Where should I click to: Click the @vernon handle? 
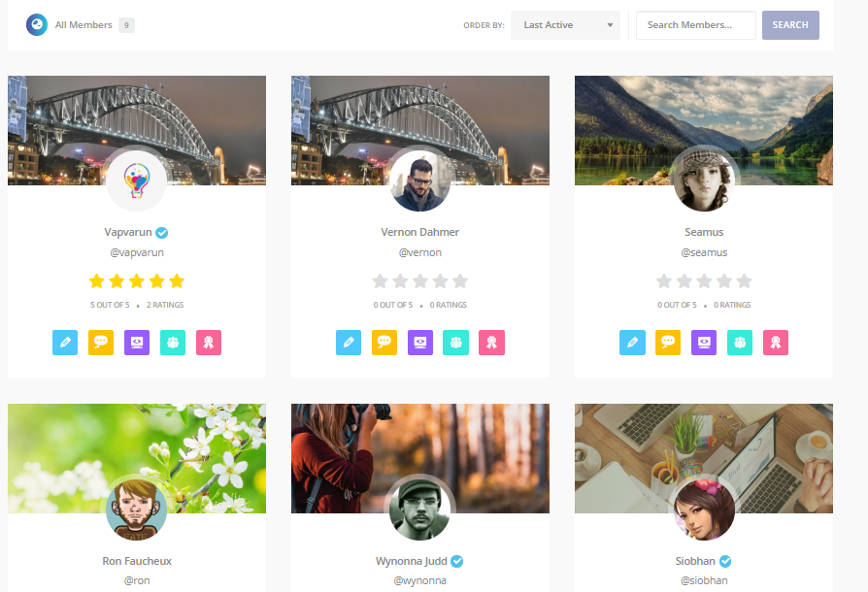(x=420, y=253)
